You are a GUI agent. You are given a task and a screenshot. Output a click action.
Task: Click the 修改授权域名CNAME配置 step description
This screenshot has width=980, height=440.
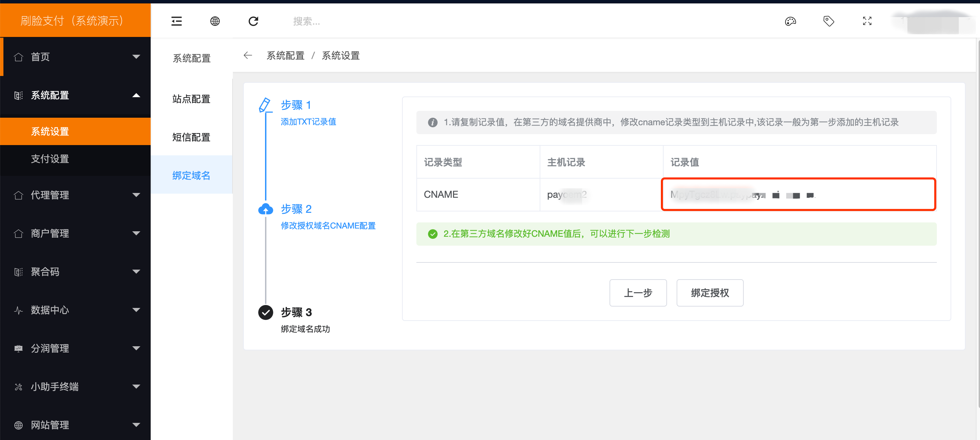pyautogui.click(x=328, y=225)
